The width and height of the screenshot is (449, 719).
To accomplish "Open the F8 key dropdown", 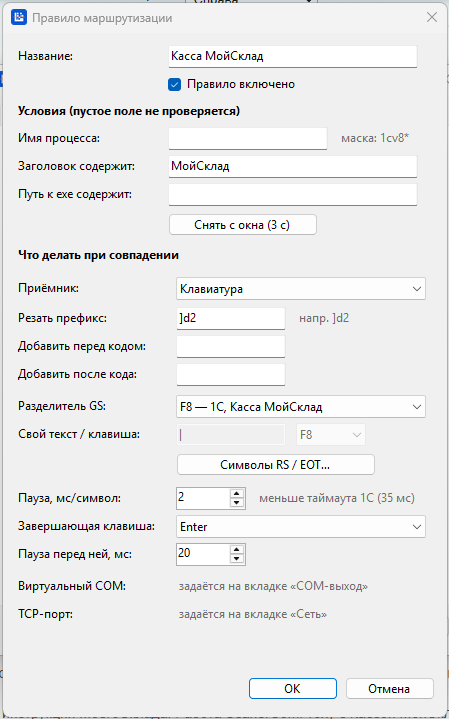I will (x=331, y=434).
